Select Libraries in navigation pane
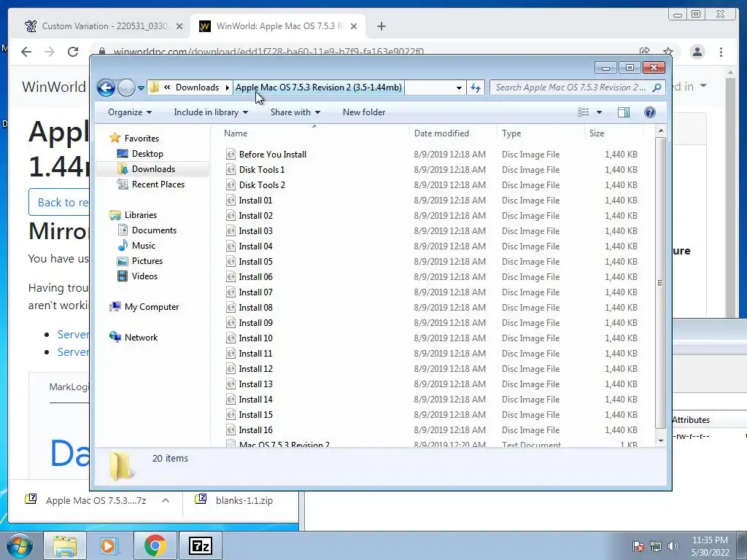This screenshot has height=560, width=747. point(140,215)
